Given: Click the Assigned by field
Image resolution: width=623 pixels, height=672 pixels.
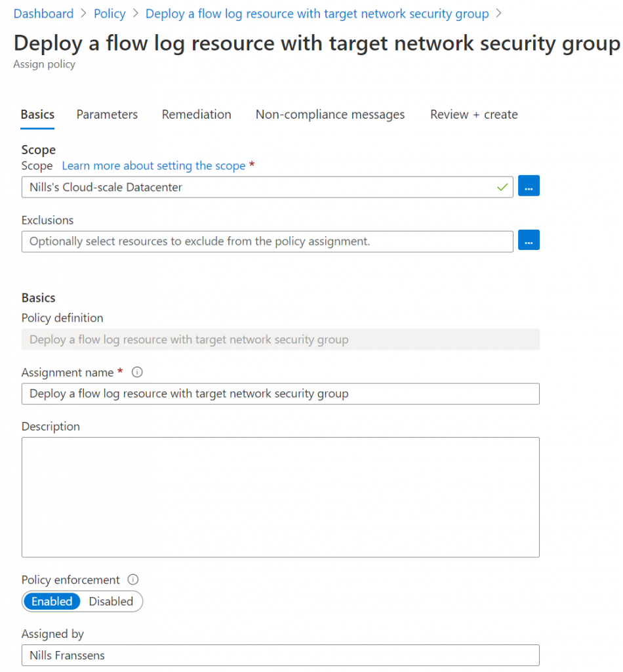Looking at the screenshot, I should point(280,655).
